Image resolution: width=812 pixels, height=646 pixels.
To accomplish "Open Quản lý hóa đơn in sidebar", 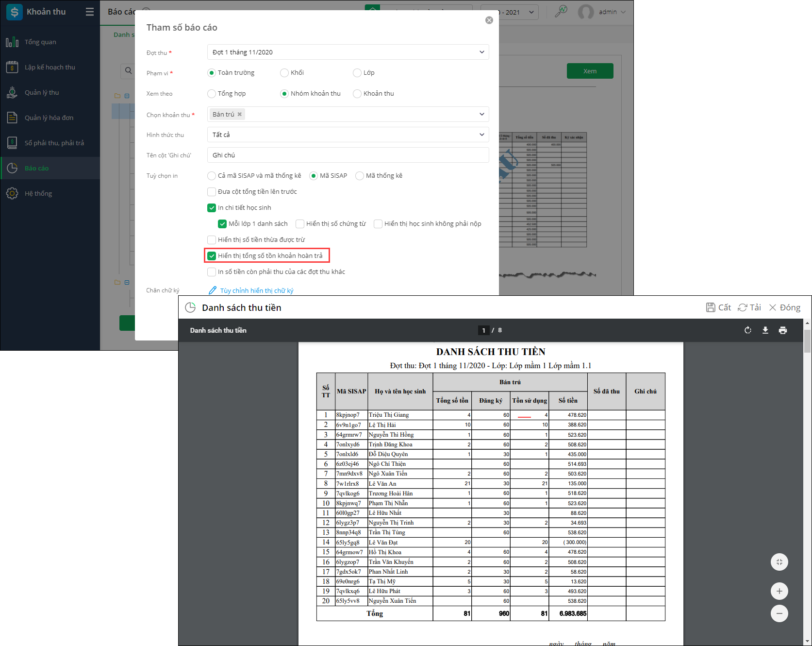I will point(49,118).
